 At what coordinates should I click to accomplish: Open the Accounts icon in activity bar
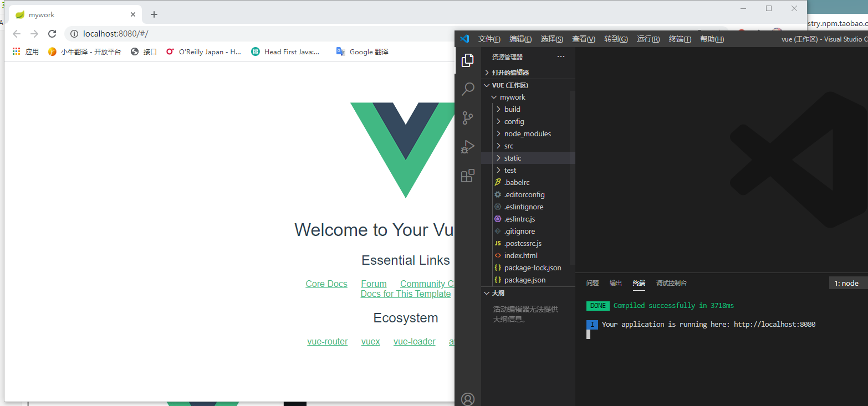[468, 399]
